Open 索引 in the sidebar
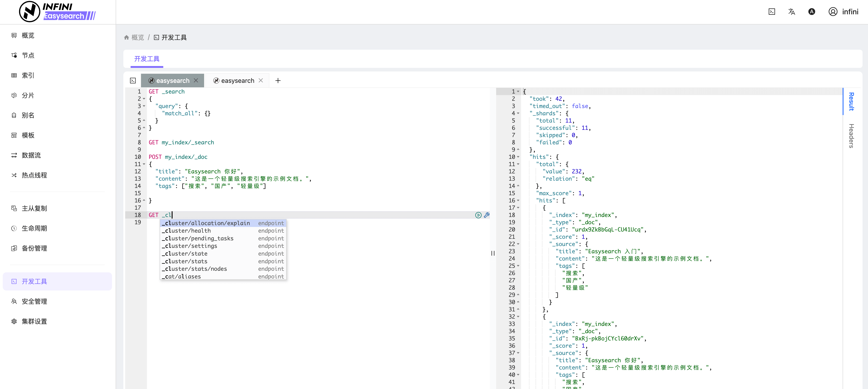 (28, 75)
